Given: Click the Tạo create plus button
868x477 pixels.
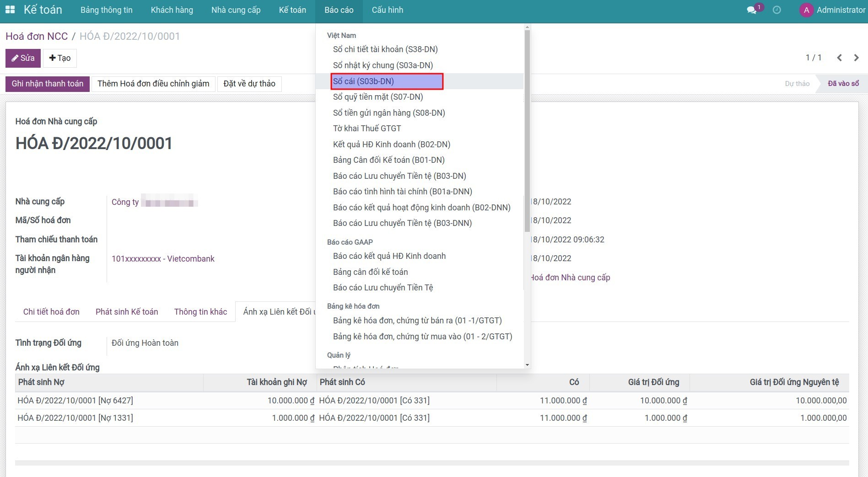Looking at the screenshot, I should click(x=59, y=58).
